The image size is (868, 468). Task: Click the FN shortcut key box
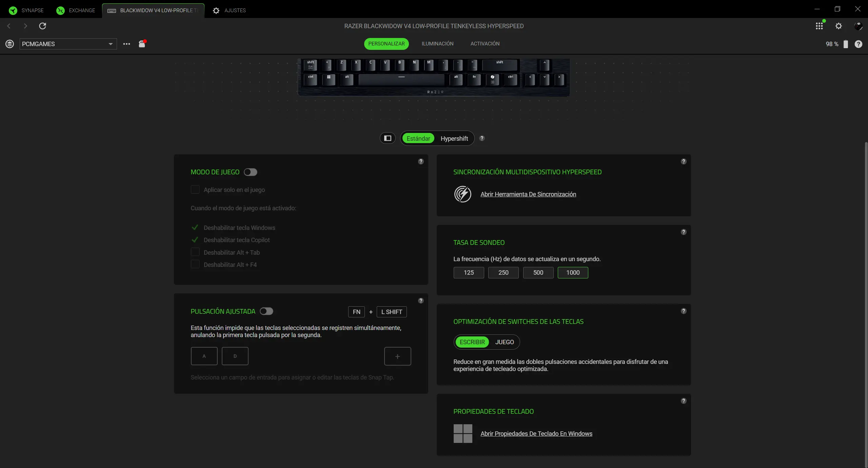[x=356, y=312]
